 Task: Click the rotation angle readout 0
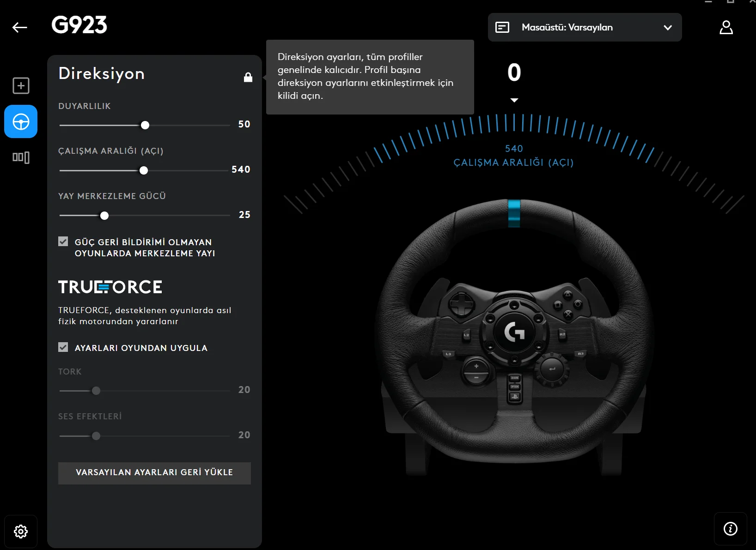coord(514,73)
